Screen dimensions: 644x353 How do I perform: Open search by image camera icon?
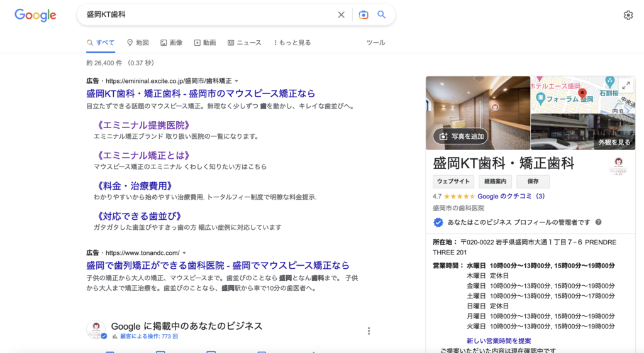click(363, 14)
